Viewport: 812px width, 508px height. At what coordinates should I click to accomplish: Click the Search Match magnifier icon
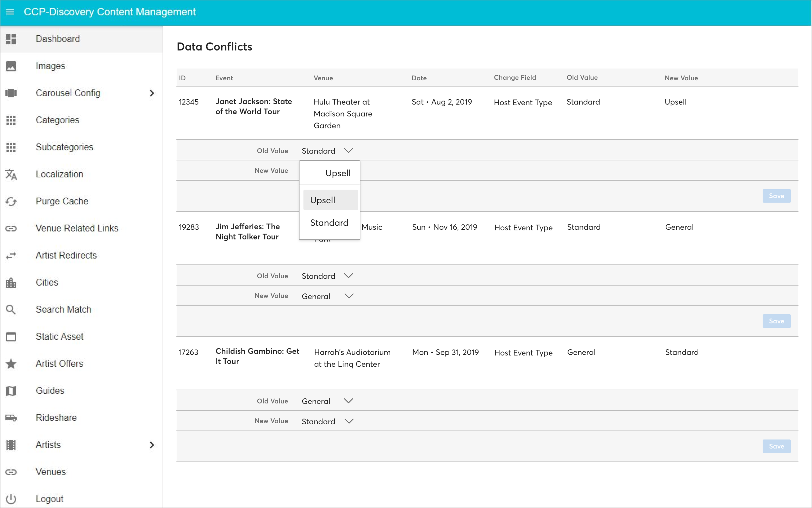click(11, 310)
